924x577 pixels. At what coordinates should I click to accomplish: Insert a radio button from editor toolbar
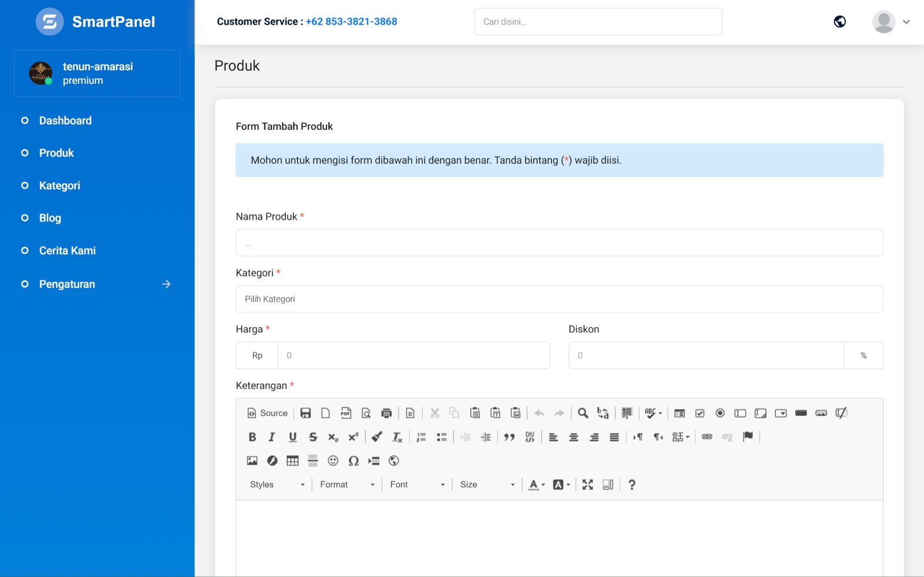(x=720, y=413)
